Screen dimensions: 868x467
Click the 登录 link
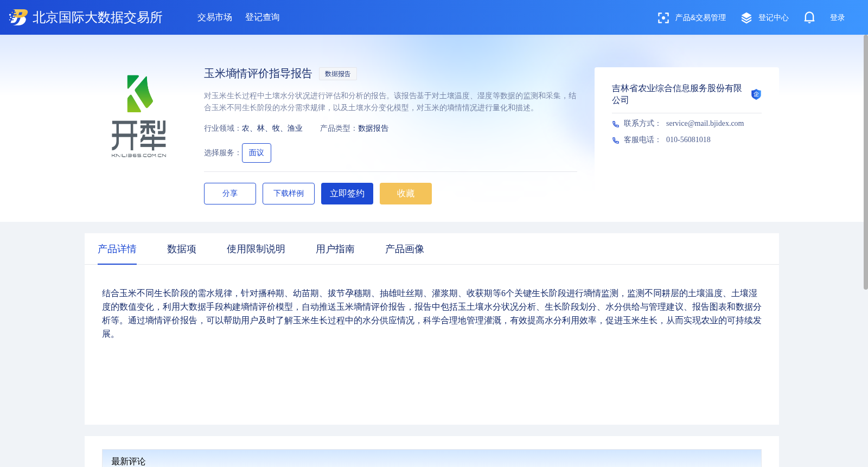click(x=837, y=18)
